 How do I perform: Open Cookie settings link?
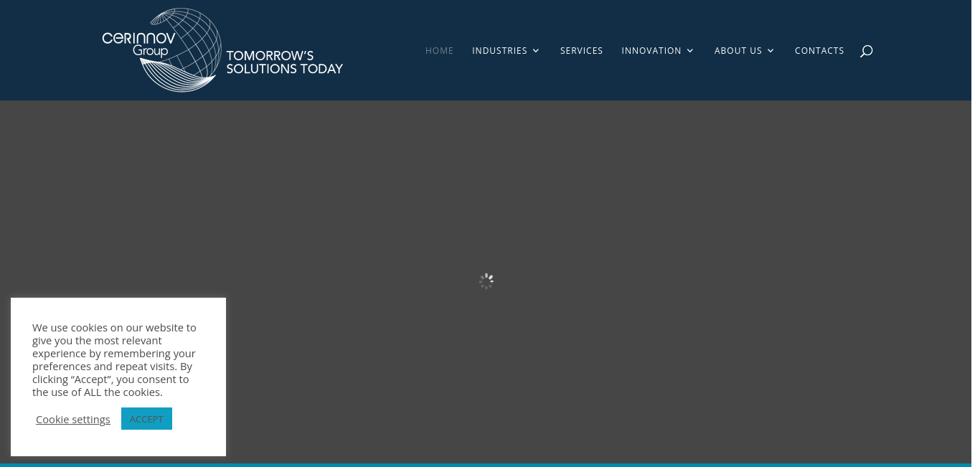click(x=73, y=420)
